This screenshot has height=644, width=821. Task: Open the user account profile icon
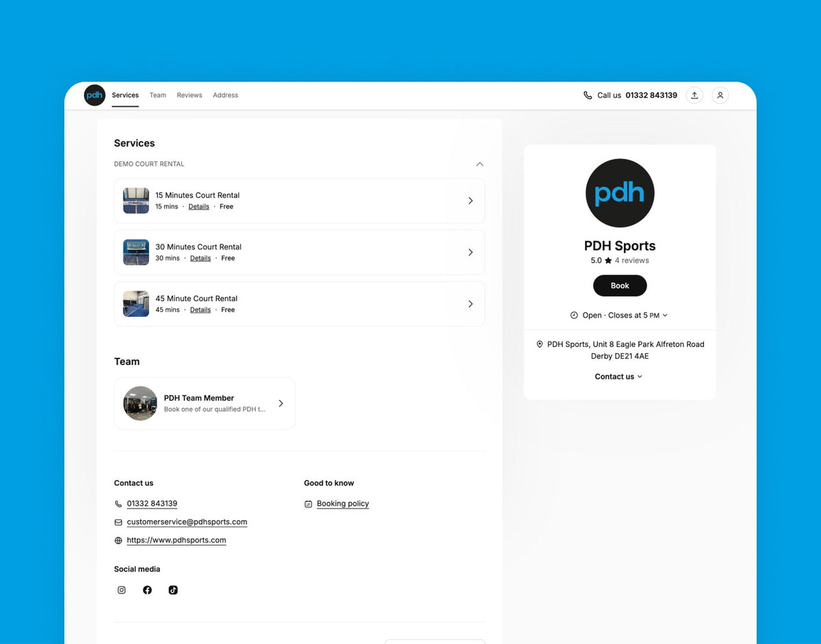(720, 95)
